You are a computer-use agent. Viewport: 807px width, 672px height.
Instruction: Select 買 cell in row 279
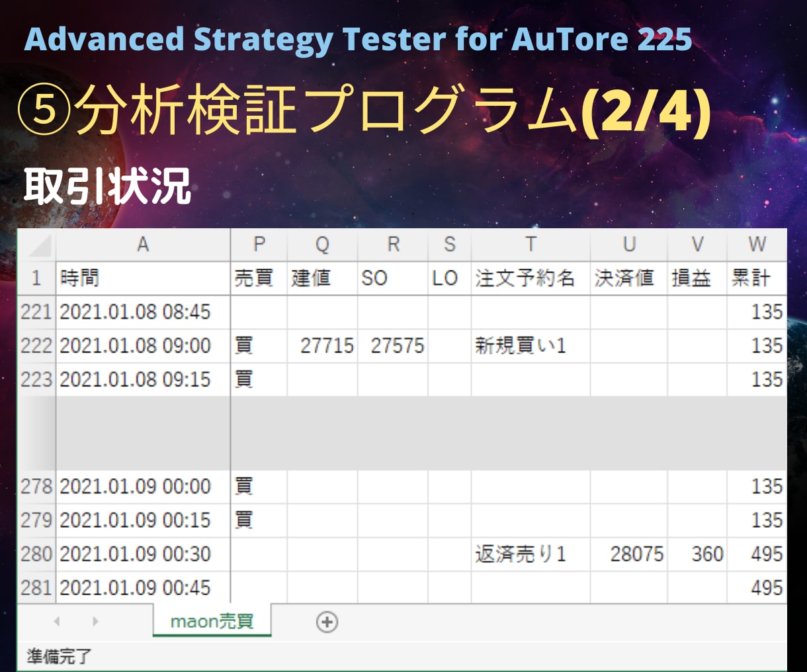259,520
